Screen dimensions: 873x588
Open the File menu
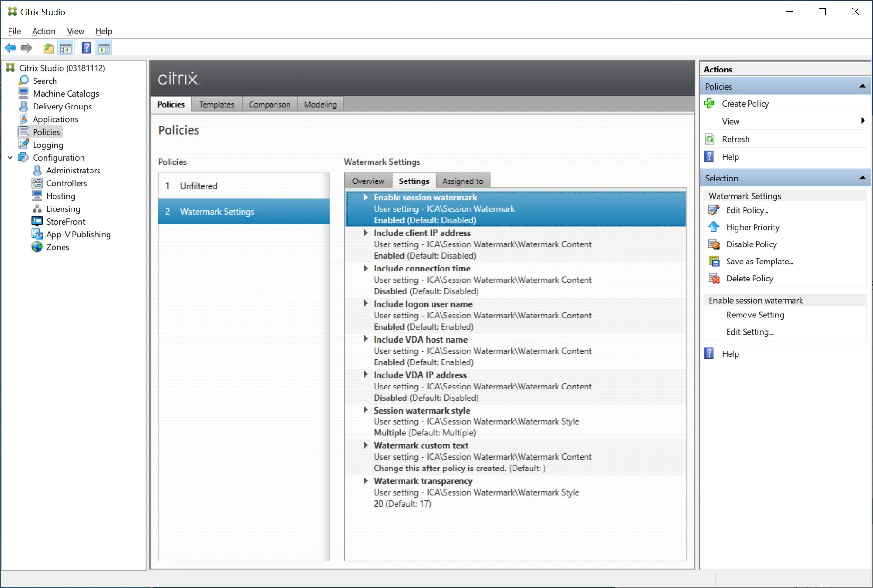(x=15, y=31)
